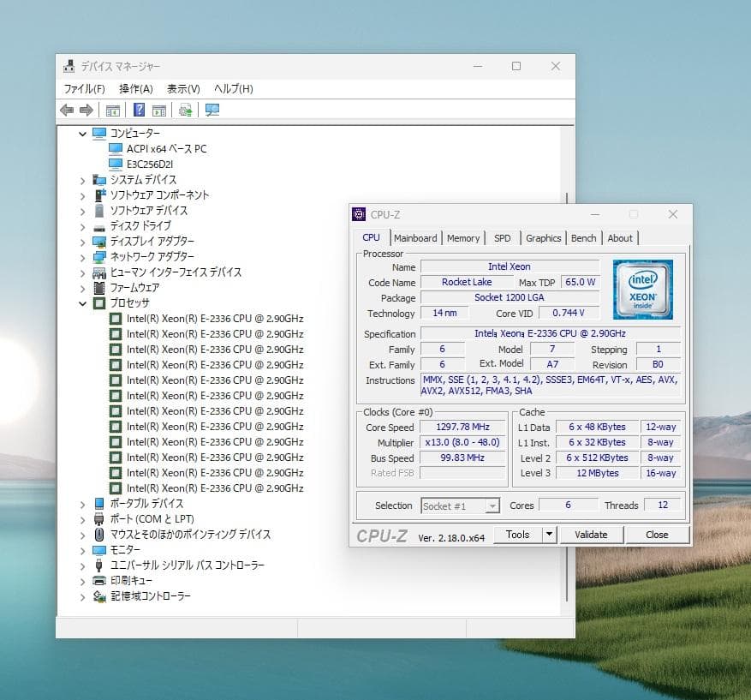
Task: Click the ポート (COM と LPT) category icon
Action: tap(99, 519)
